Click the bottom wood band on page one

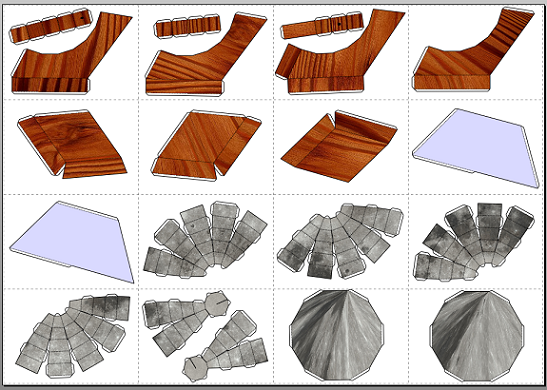tap(51, 85)
